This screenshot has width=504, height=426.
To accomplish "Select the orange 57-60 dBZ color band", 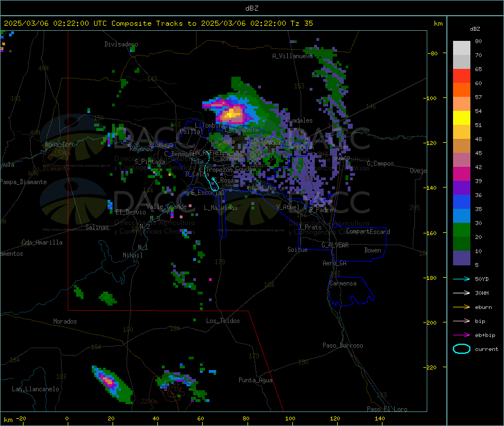I will click(x=461, y=90).
